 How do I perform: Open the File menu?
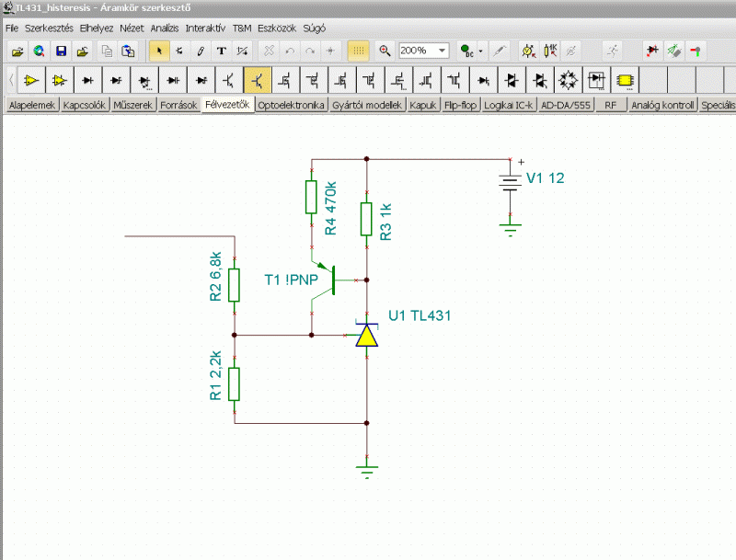12,29
